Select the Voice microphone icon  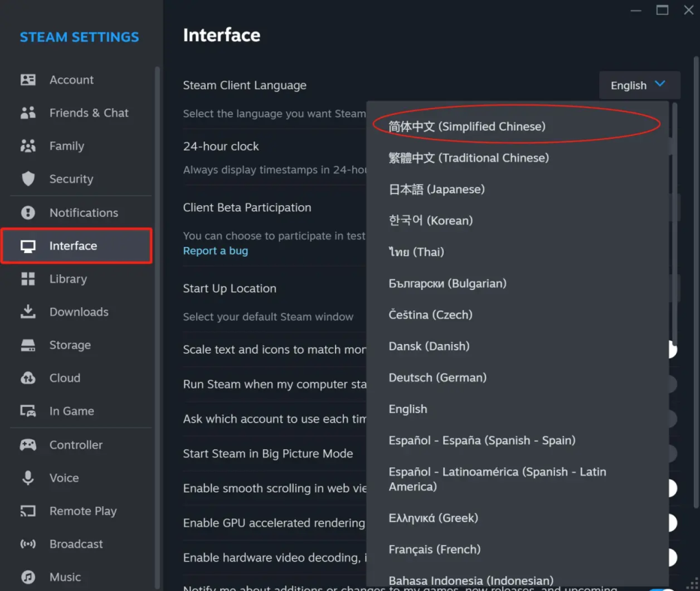(27, 477)
